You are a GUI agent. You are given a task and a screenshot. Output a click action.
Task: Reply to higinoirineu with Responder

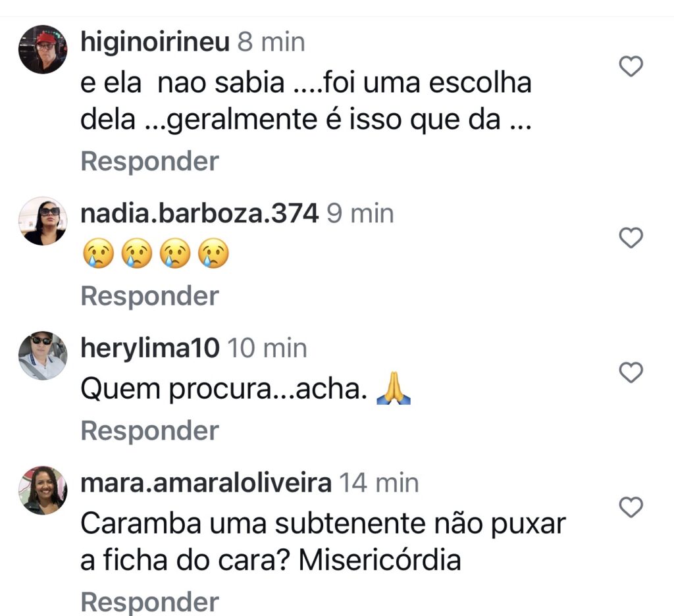(149, 161)
